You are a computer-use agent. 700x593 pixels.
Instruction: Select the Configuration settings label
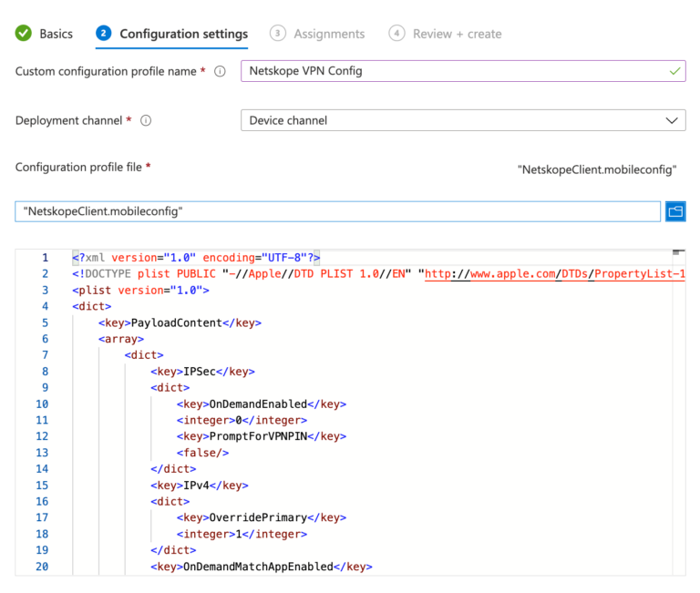click(x=183, y=34)
